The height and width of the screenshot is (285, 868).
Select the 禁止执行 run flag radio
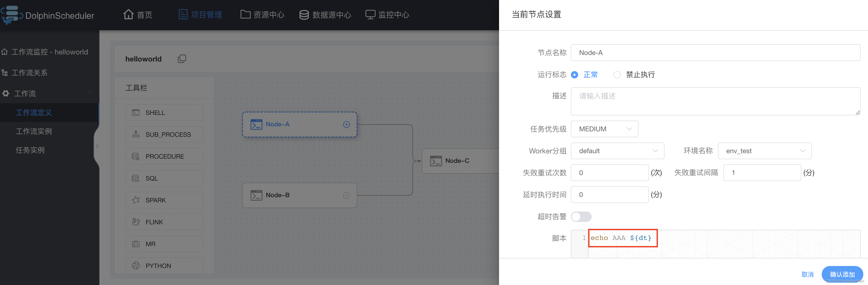click(617, 75)
